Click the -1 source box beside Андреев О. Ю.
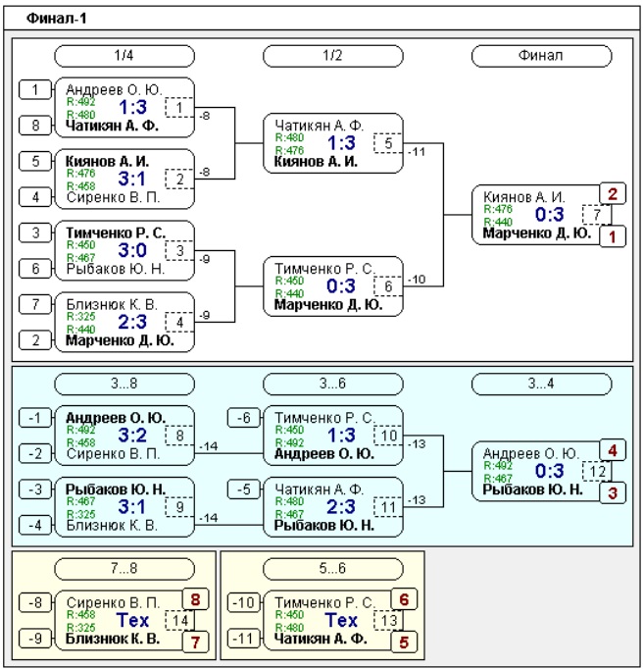Screen dimensions: 644x669 [35, 418]
